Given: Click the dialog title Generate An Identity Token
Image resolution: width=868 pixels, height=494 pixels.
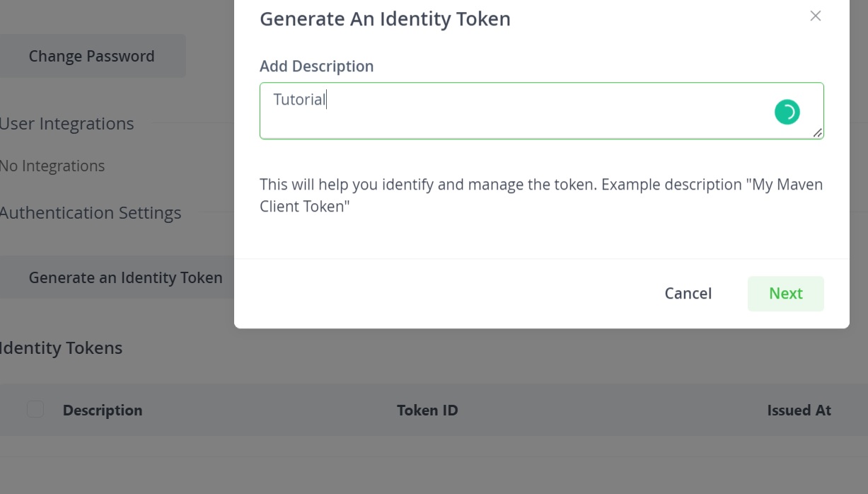Looking at the screenshot, I should (x=385, y=19).
